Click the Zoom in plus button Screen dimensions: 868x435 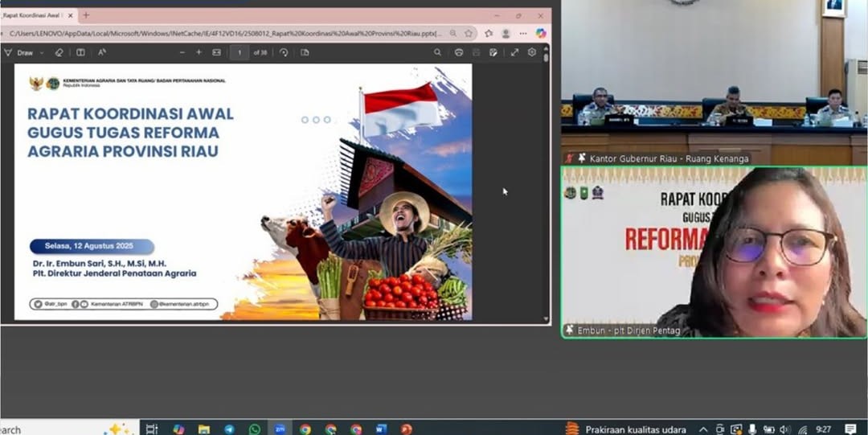(x=199, y=52)
